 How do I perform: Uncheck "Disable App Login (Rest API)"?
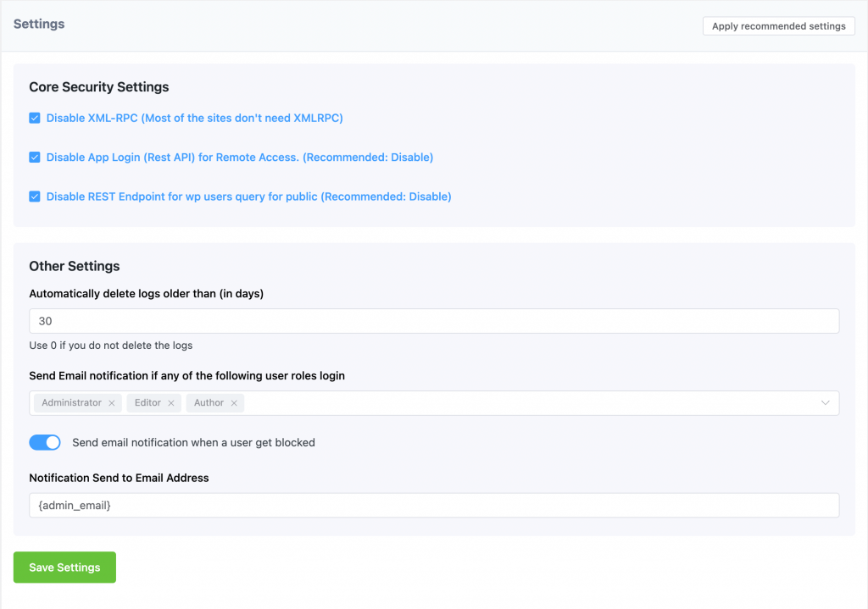tap(35, 157)
